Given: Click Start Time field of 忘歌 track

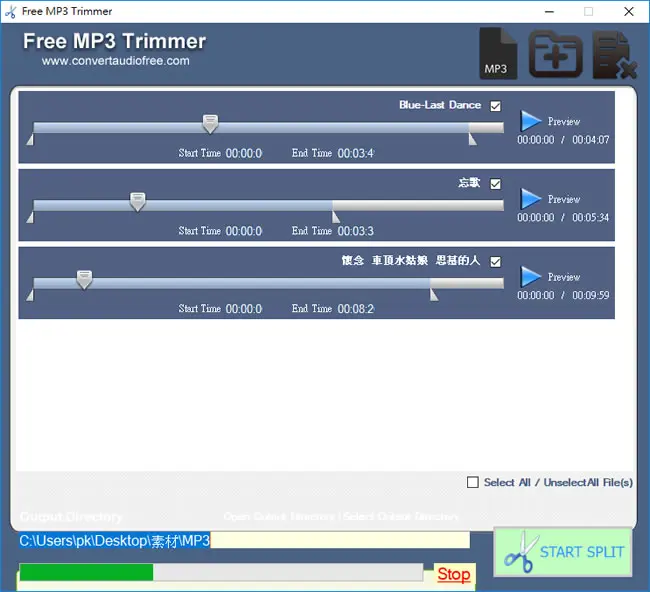Looking at the screenshot, I should point(244,231).
